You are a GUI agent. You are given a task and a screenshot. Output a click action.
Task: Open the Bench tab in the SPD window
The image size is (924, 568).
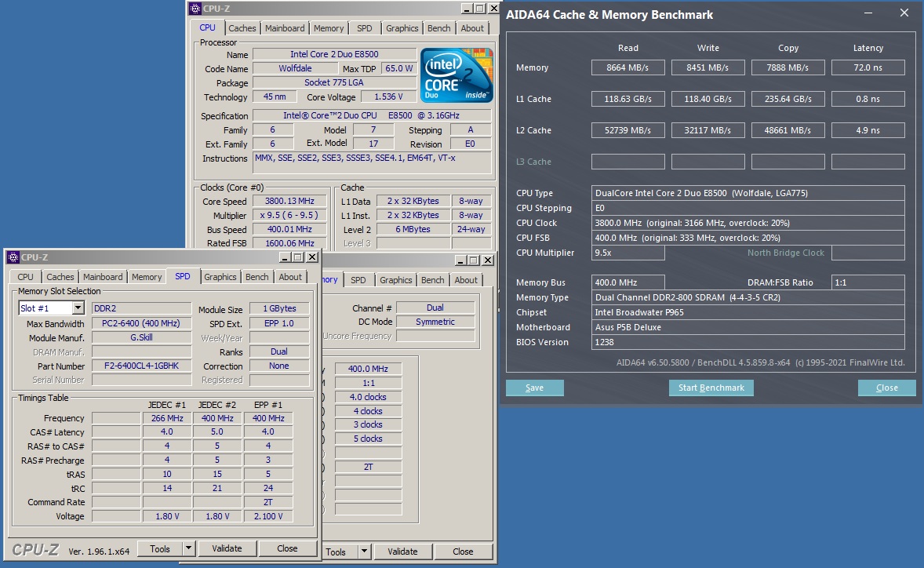tap(256, 277)
